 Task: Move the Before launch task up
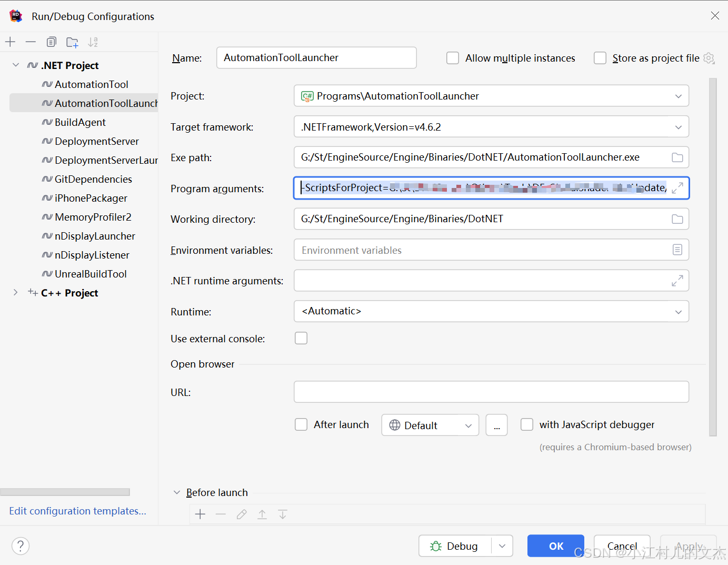pyautogui.click(x=262, y=514)
